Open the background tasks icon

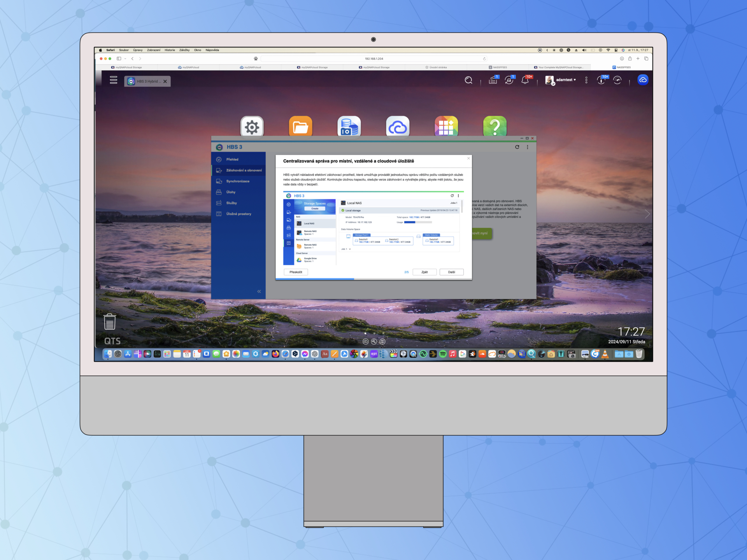(493, 80)
